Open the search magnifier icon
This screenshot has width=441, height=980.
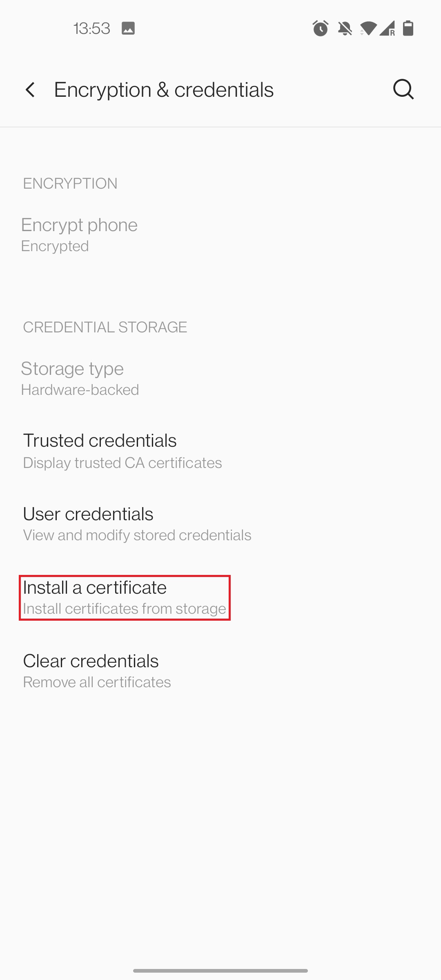tap(403, 89)
